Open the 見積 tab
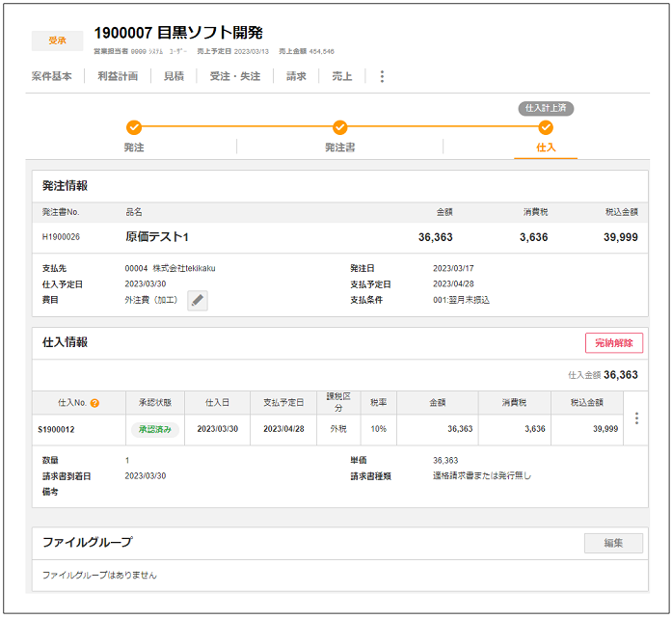This screenshot has height=619, width=672. [174, 76]
